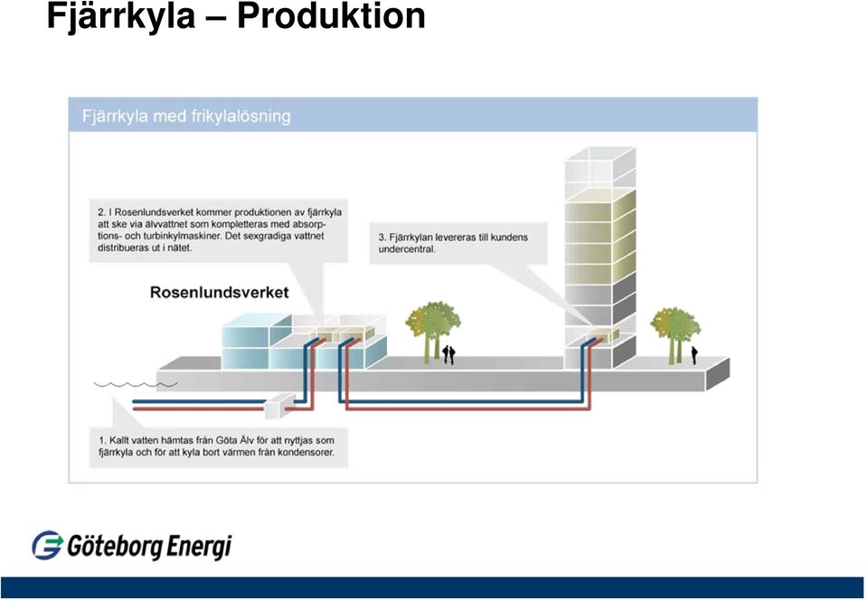Click the wavy water line symbol
Image resolution: width=868 pixels, height=600 pixels.
[136, 384]
